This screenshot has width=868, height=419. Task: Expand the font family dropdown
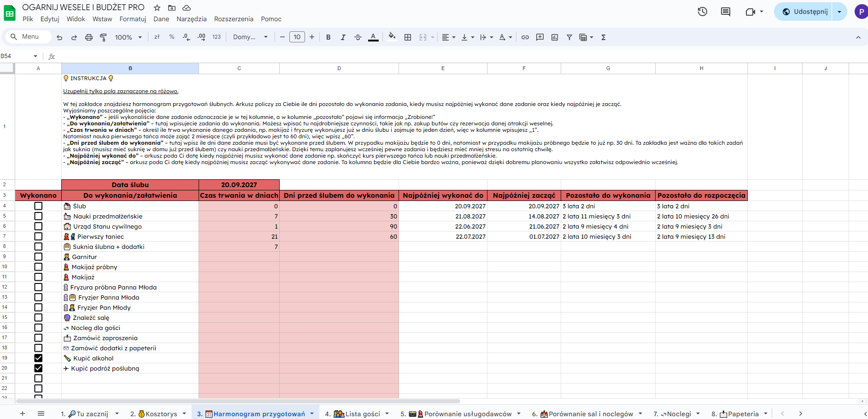(x=250, y=37)
